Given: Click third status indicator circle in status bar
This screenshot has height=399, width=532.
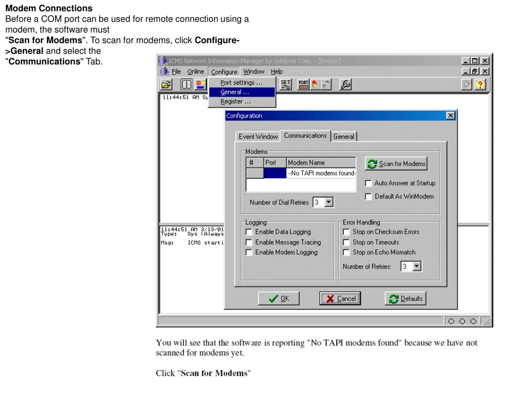Looking at the screenshot, I should pyautogui.click(x=473, y=321).
